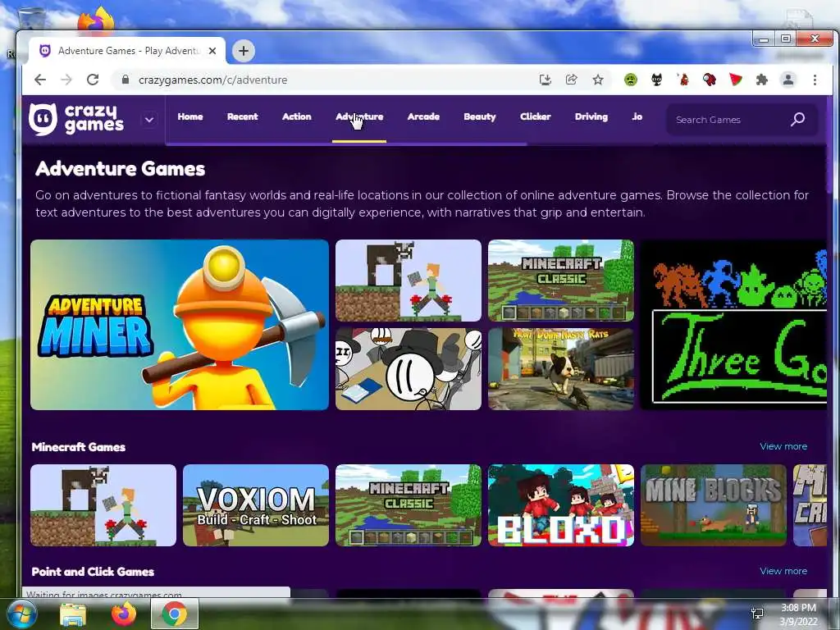Open the Bloxd game thumbnail
The width and height of the screenshot is (840, 630).
[x=561, y=505]
